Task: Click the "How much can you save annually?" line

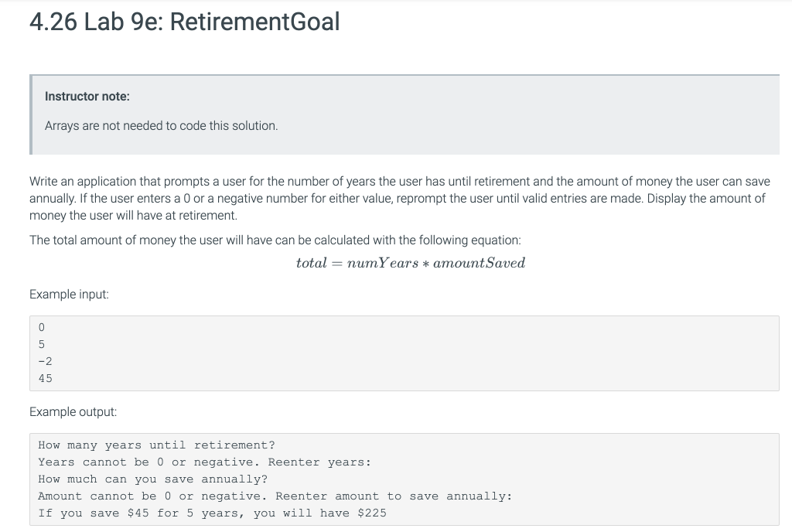Action: pyautogui.click(x=152, y=479)
